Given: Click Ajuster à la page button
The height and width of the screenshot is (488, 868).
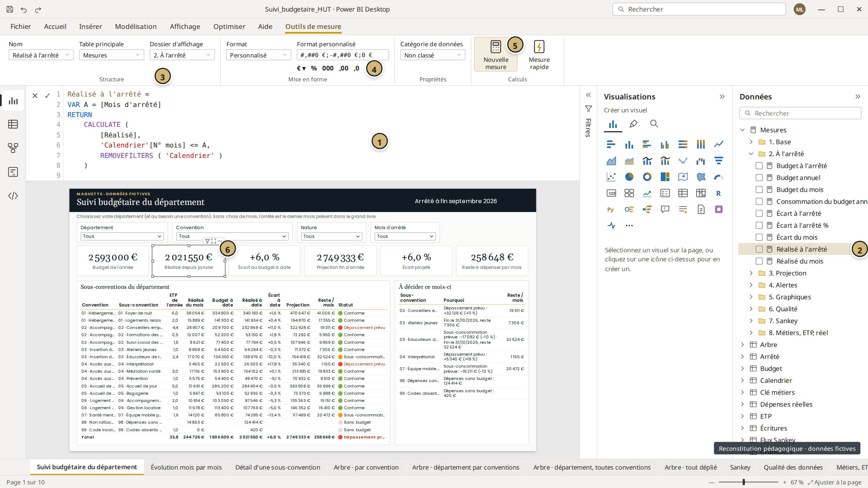Looking at the screenshot, I should pos(834,482).
